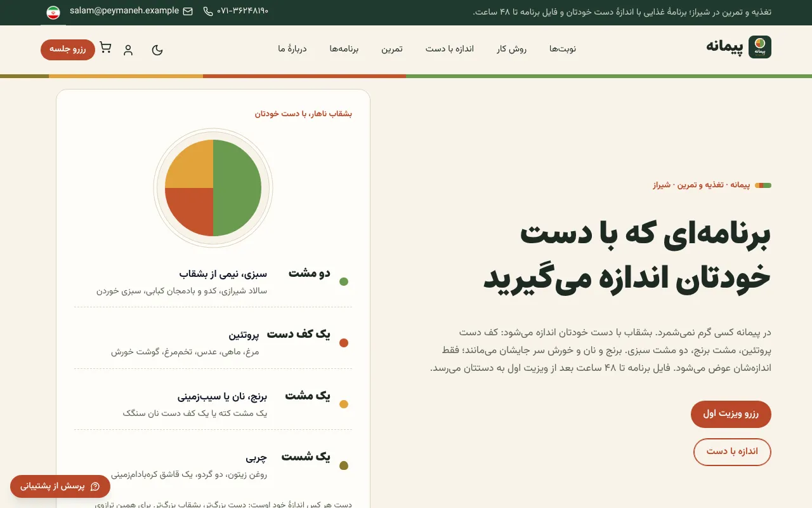The width and height of the screenshot is (812, 508).
Task: Click the پیمانه brand name
Action: pyautogui.click(x=724, y=46)
